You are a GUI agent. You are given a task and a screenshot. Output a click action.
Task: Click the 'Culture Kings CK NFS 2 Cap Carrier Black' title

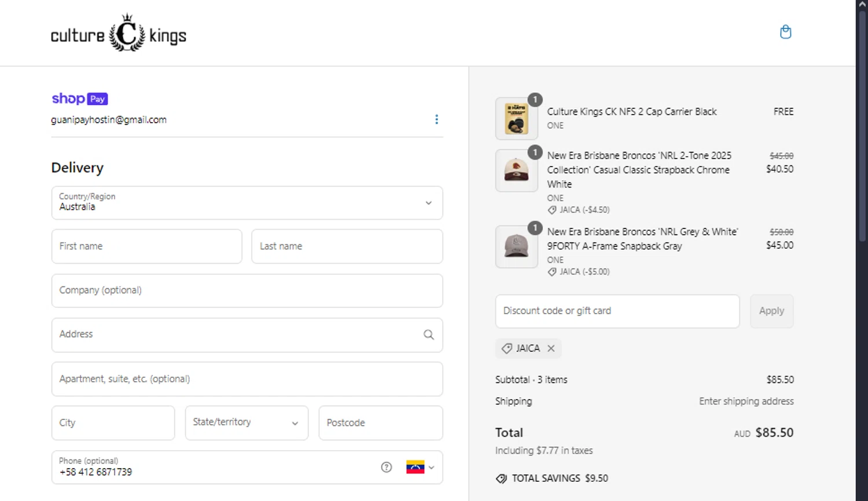point(632,112)
